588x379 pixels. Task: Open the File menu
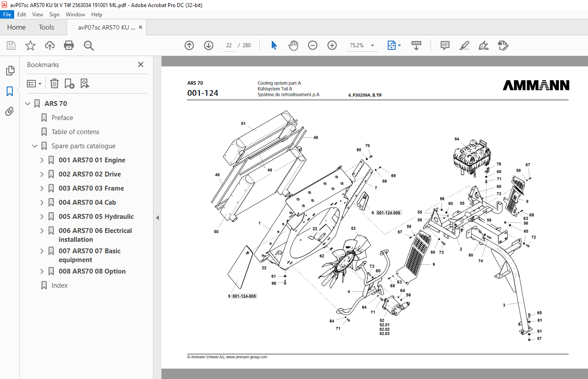click(7, 15)
